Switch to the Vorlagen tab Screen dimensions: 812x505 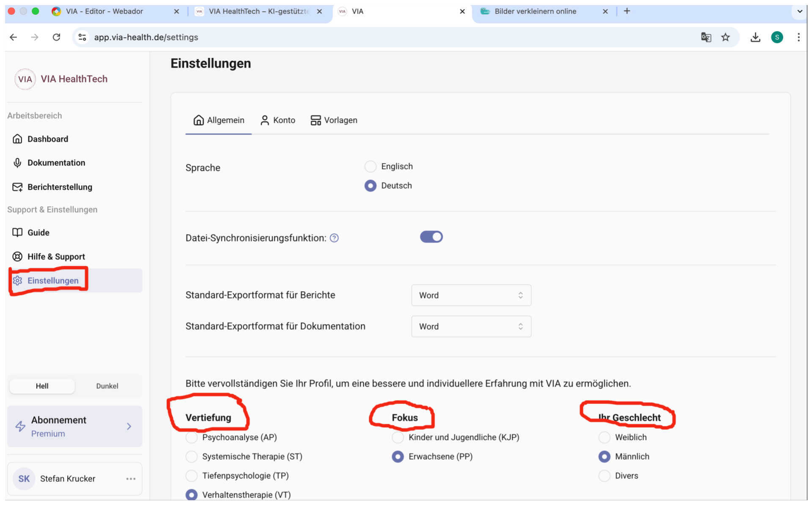click(334, 120)
